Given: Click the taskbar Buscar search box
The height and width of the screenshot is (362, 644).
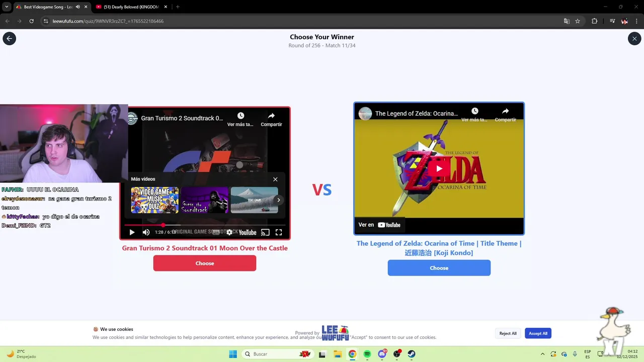Looking at the screenshot, I should click(x=278, y=354).
